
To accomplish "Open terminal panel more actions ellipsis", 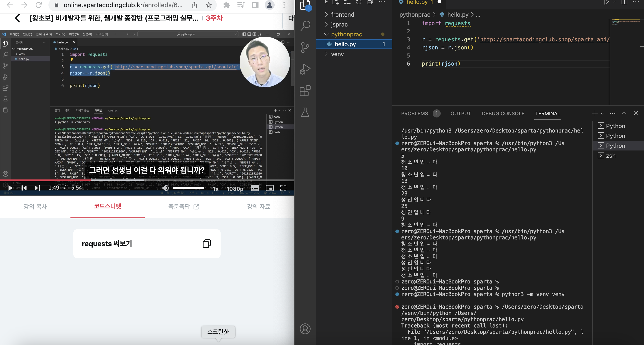I will point(613,113).
